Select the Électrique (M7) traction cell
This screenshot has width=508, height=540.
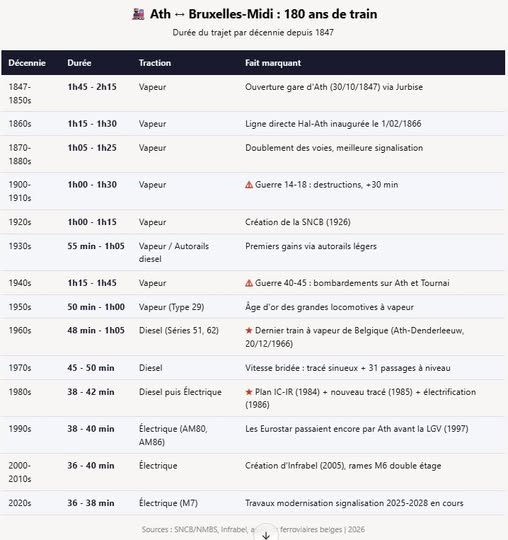[x=168, y=503]
